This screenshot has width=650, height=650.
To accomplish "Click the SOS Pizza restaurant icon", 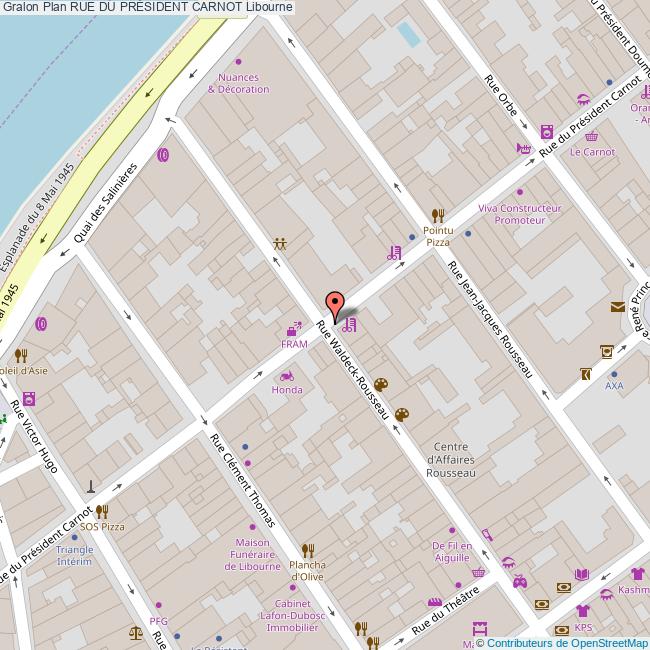I will click(102, 512).
